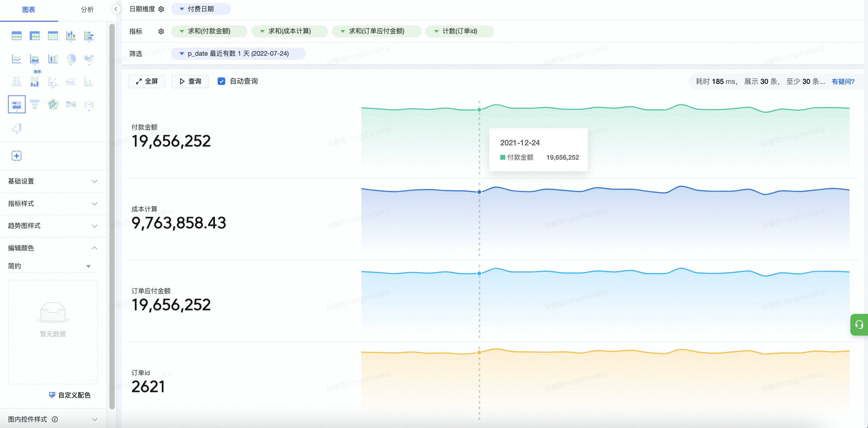Collapse the left panel with arrow button

click(116, 9)
